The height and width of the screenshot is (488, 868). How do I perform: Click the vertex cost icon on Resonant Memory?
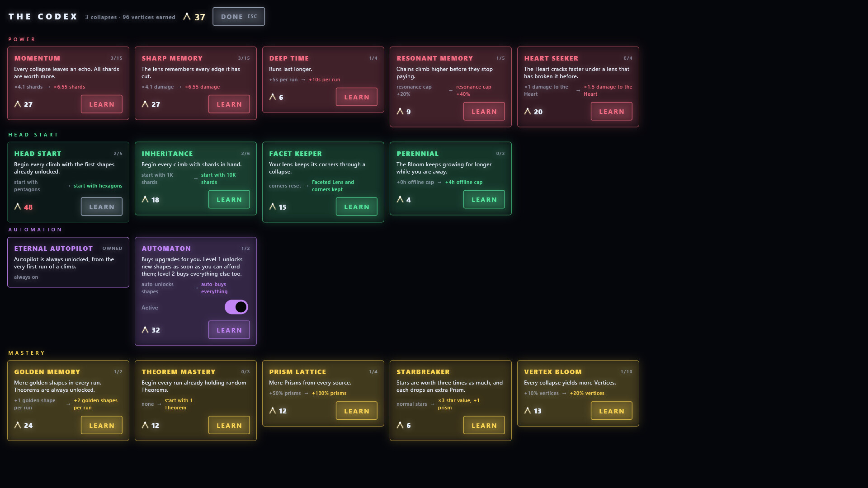tap(400, 112)
